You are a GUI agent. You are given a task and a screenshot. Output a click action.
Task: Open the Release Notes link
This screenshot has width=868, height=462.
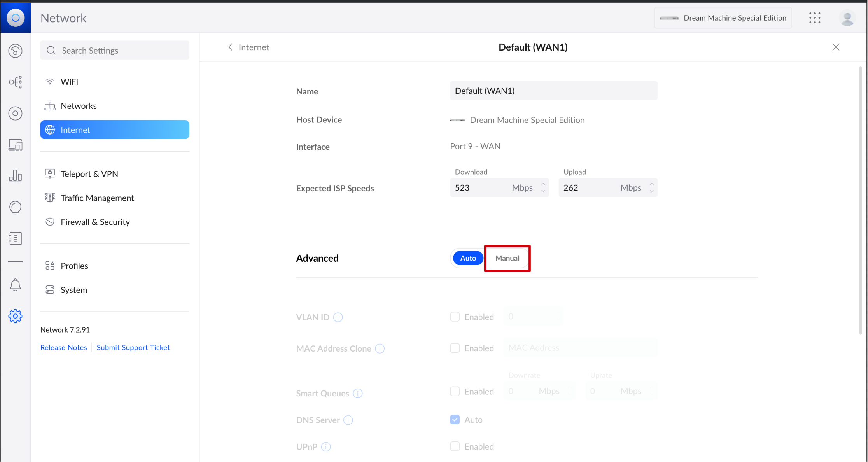64,347
